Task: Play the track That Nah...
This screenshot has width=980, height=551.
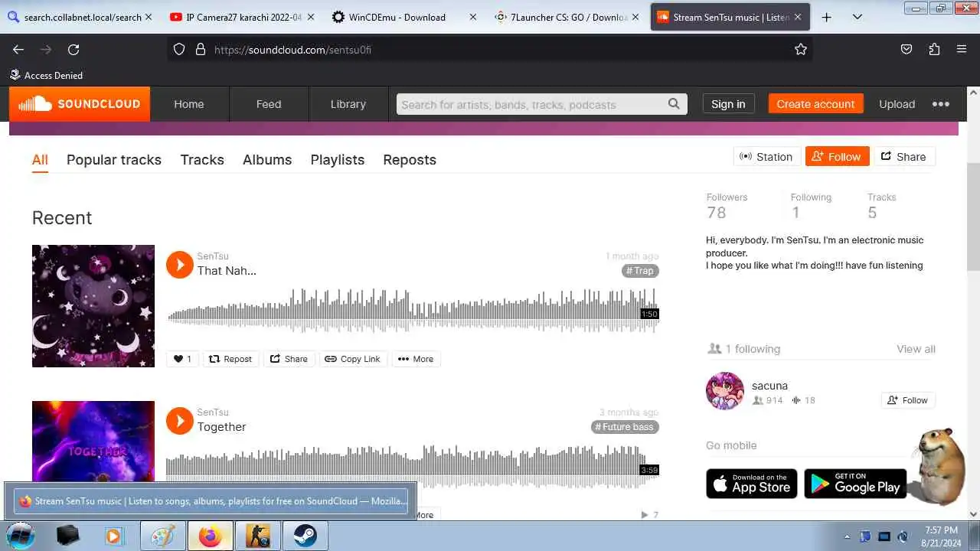Action: [x=180, y=265]
